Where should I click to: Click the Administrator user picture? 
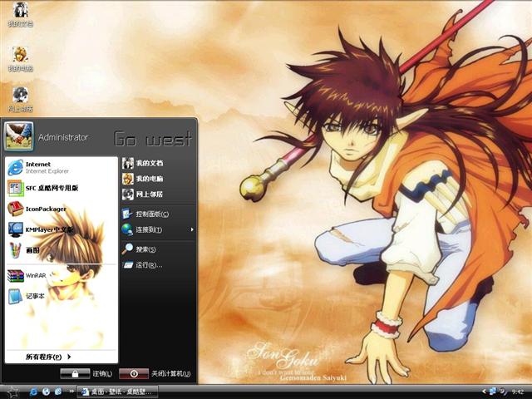(x=18, y=136)
